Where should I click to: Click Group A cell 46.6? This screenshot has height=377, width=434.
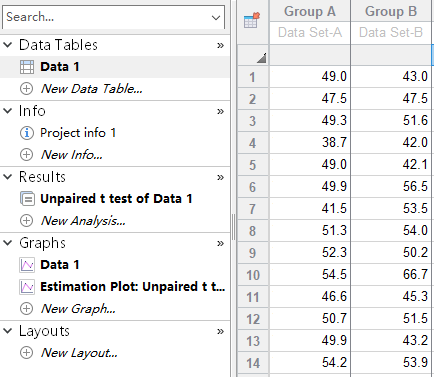coord(310,297)
